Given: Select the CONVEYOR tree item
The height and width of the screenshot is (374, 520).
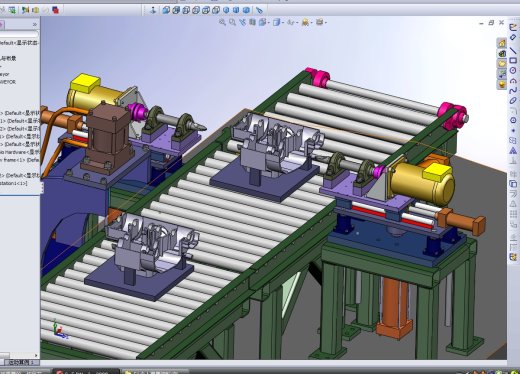Looking at the screenshot, I should click(x=8, y=82).
